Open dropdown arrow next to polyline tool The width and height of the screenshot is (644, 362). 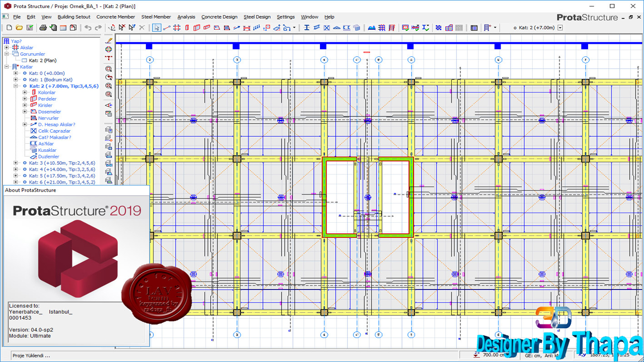(294, 28)
